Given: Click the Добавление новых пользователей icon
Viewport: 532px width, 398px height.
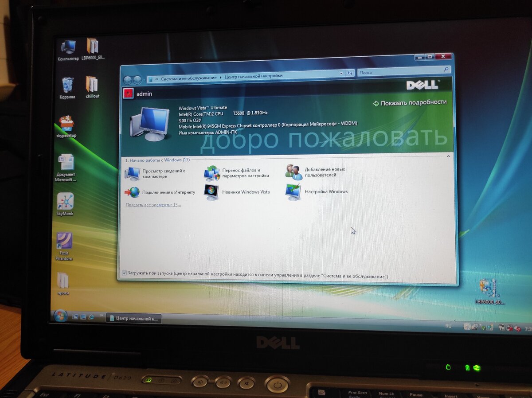Looking at the screenshot, I should (293, 172).
